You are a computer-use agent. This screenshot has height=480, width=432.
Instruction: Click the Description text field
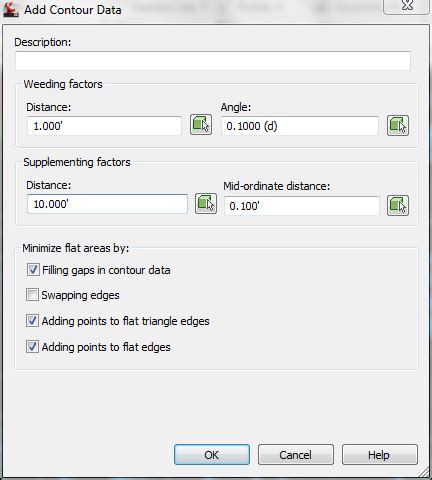[213, 61]
